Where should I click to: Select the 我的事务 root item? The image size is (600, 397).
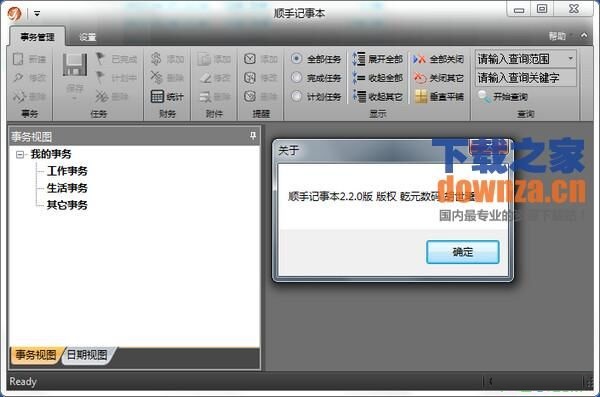(51, 154)
